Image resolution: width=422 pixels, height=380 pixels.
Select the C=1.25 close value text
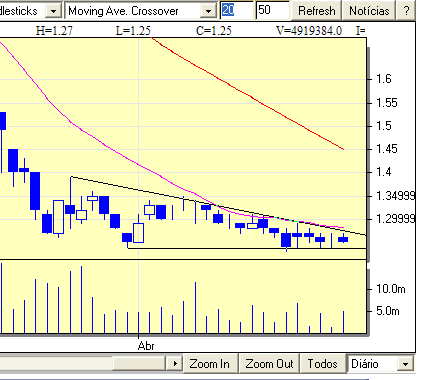point(214,31)
